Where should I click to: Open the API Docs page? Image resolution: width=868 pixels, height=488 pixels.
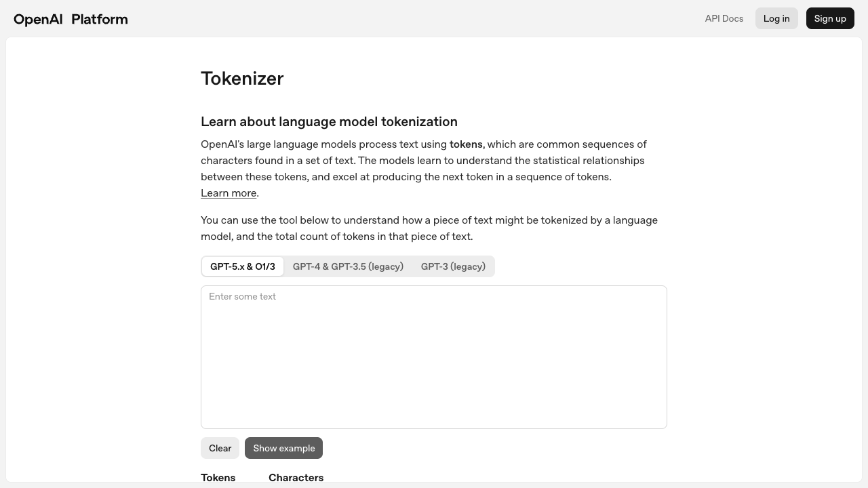[724, 18]
